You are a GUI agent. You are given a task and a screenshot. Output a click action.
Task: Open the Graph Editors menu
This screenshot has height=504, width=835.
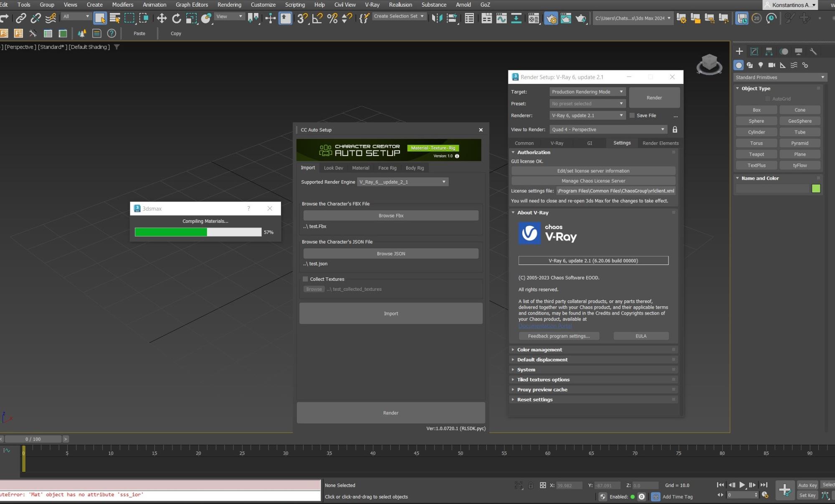[192, 5]
